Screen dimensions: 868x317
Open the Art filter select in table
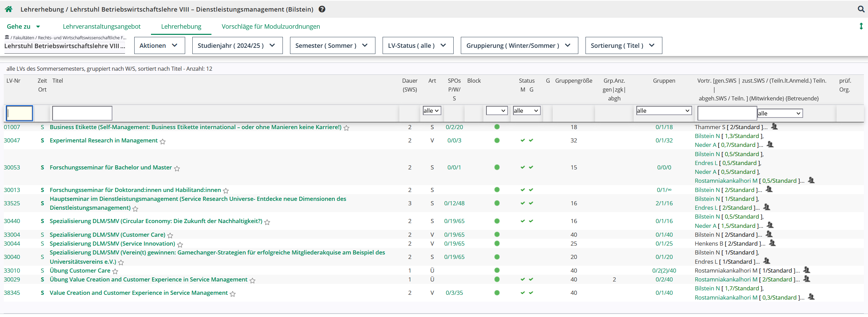[431, 111]
